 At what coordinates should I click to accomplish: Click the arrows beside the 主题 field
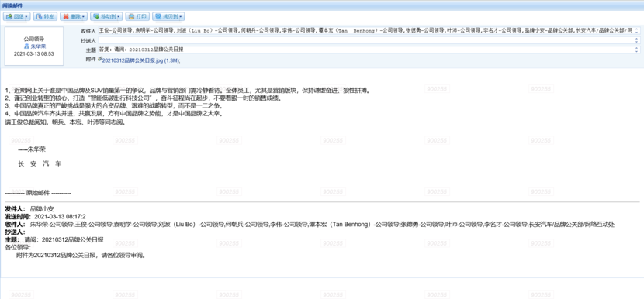coord(637,50)
